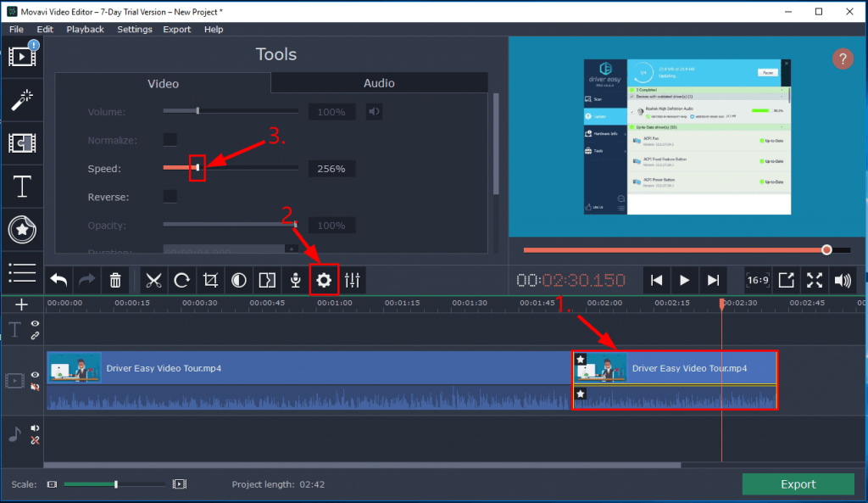Toggle title track link icon

coord(35,336)
